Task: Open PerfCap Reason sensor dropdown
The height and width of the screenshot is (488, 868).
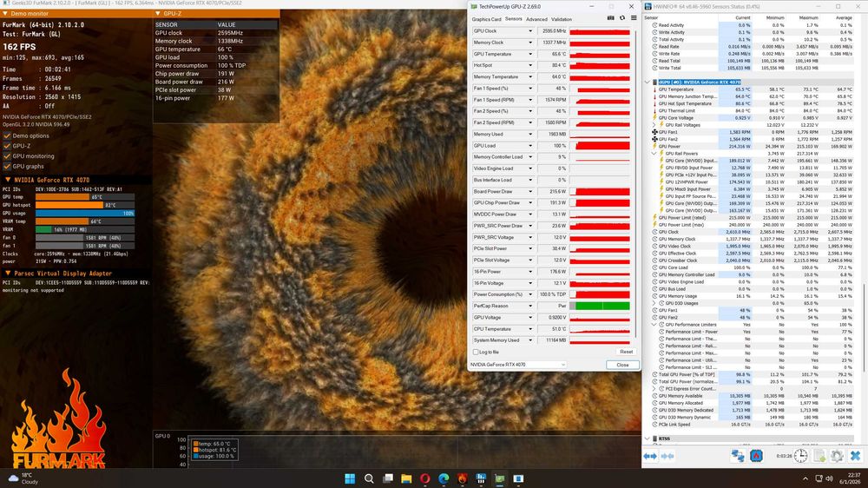Action: [529, 306]
